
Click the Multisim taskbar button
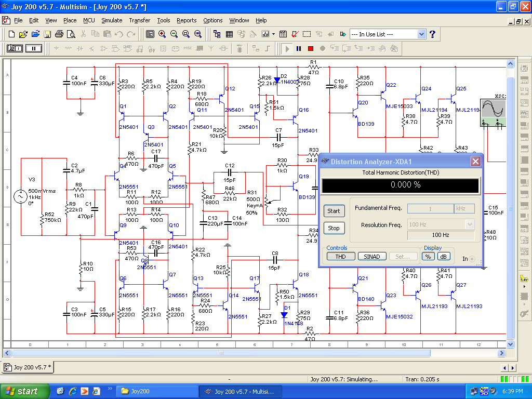pos(241,391)
